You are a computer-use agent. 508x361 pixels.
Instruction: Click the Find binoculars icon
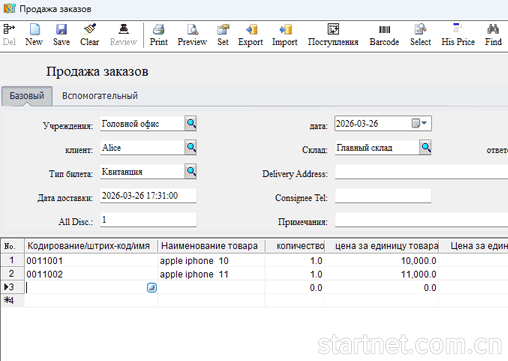pyautogui.click(x=493, y=29)
